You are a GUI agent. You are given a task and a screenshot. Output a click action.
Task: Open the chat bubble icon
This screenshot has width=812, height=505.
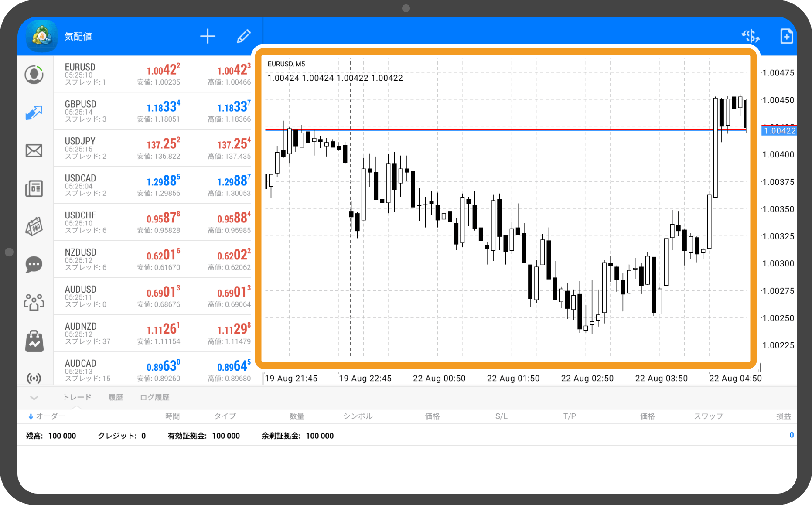[x=34, y=265]
